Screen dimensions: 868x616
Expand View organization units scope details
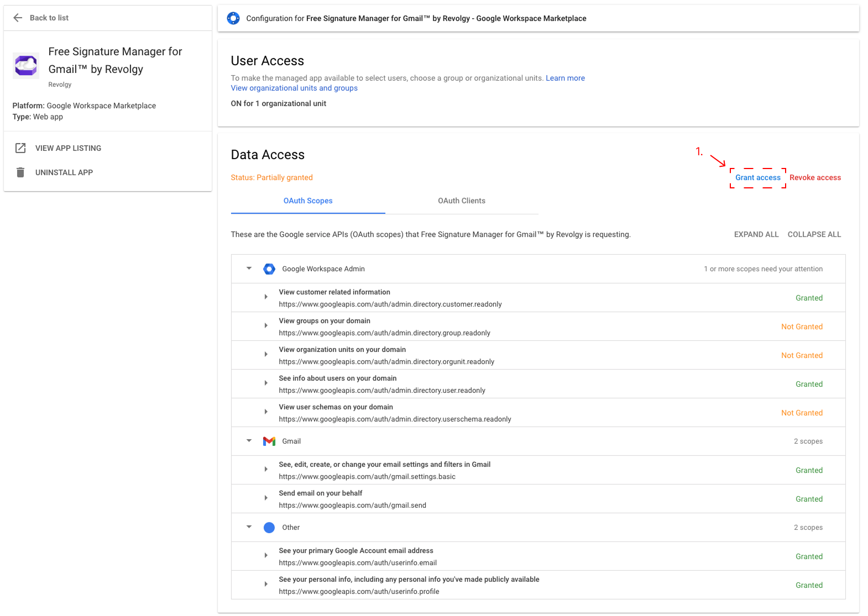click(x=266, y=355)
